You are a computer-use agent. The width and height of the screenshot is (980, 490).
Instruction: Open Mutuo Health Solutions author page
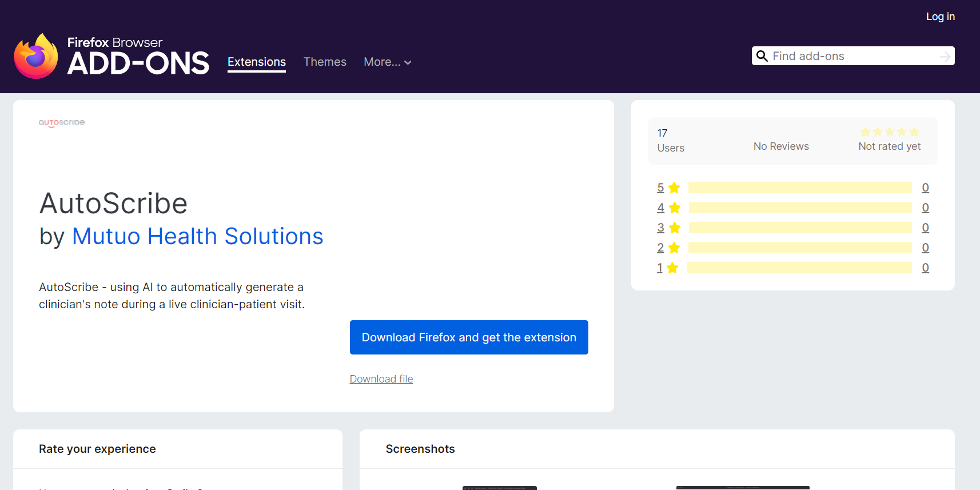(198, 236)
